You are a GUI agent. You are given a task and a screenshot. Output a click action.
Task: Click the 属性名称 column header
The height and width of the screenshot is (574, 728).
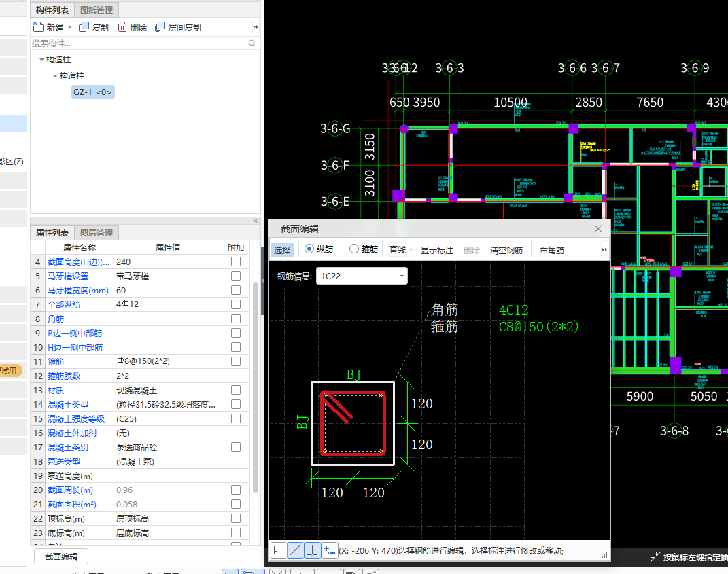click(x=80, y=248)
